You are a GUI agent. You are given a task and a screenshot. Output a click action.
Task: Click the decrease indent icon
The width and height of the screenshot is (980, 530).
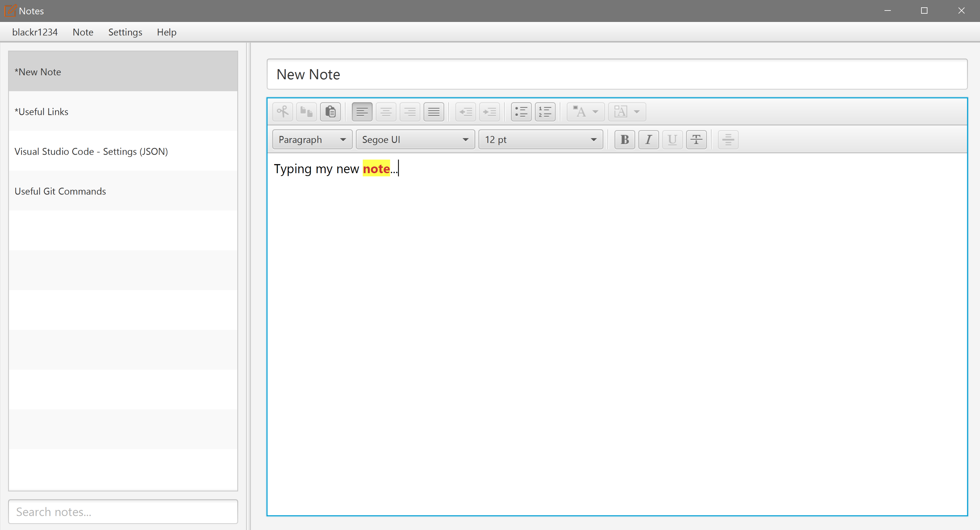466,112
